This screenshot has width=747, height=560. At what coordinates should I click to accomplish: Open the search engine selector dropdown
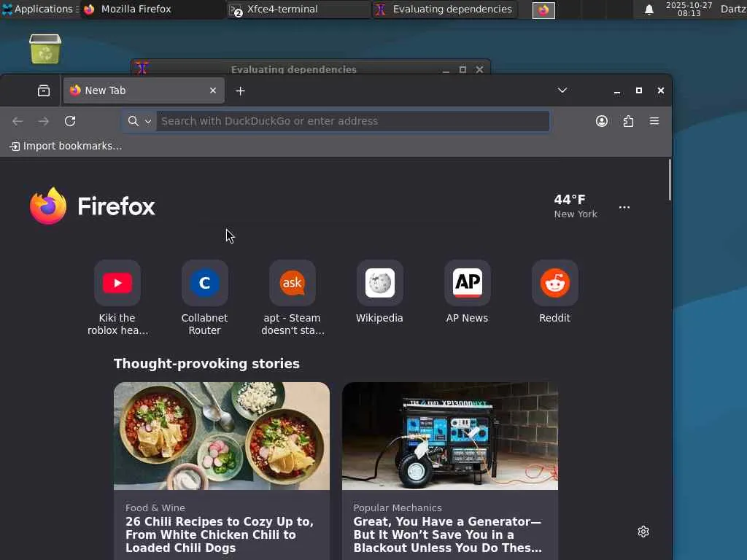click(x=139, y=121)
